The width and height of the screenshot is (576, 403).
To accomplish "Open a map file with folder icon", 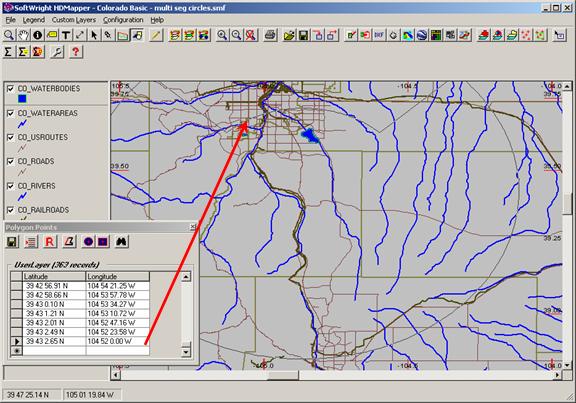I will tap(289, 35).
